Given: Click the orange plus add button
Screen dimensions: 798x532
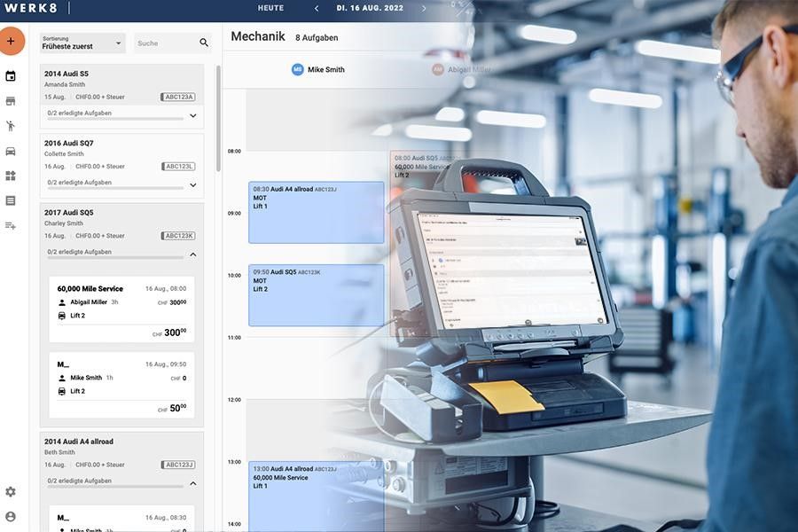Looking at the screenshot, I should click(11, 42).
